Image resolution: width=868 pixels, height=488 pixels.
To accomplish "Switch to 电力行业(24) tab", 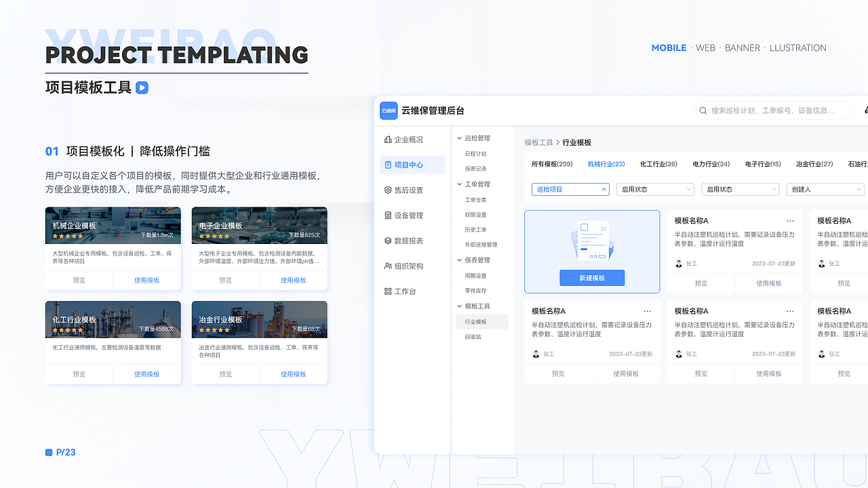I will [x=711, y=164].
